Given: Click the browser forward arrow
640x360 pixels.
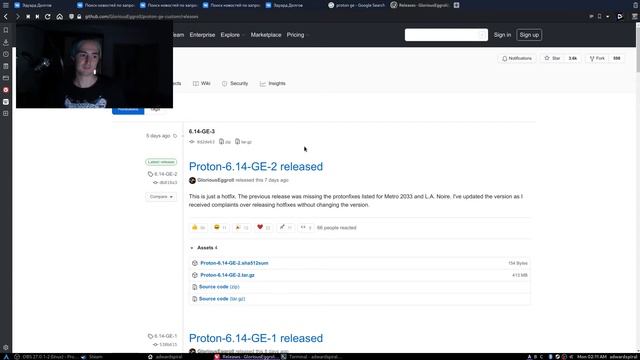Looking at the screenshot, I should [x=17, y=17].
